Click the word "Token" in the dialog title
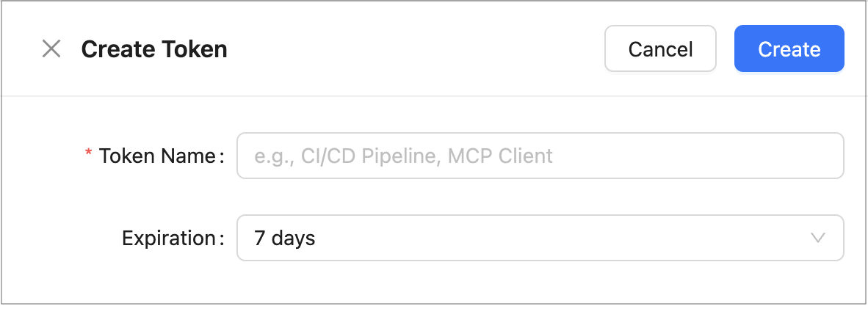Image resolution: width=868 pixels, height=320 pixels. pyautogui.click(x=194, y=49)
